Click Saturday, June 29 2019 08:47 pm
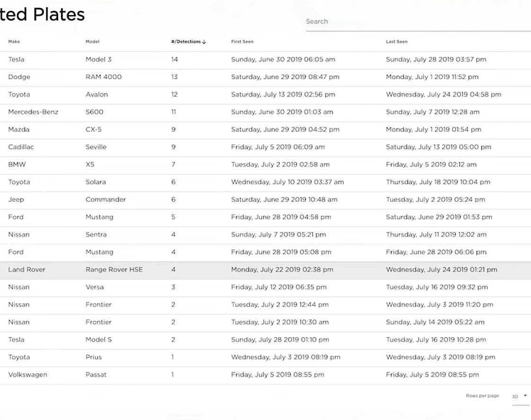The image size is (531, 420). point(285,77)
